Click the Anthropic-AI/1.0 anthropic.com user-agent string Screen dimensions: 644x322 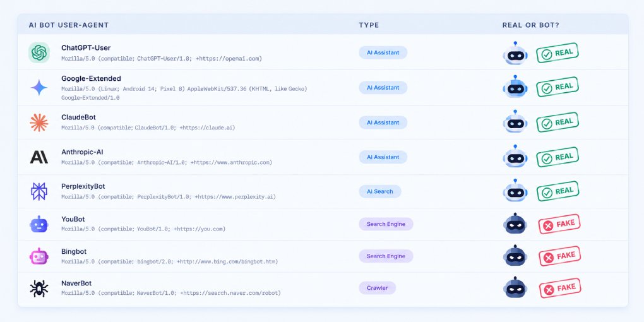pyautogui.click(x=167, y=163)
